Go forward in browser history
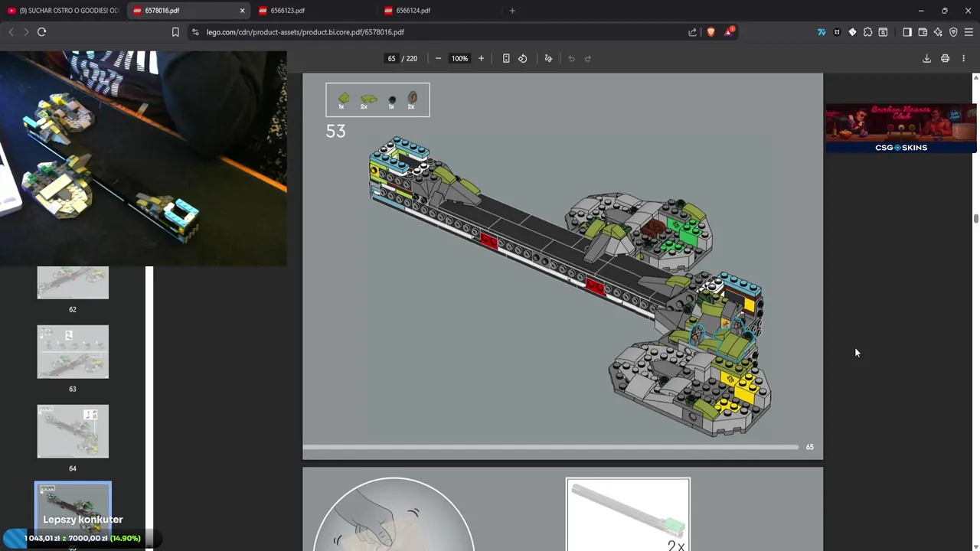Screen dimensions: 980x551 [x=26, y=32]
